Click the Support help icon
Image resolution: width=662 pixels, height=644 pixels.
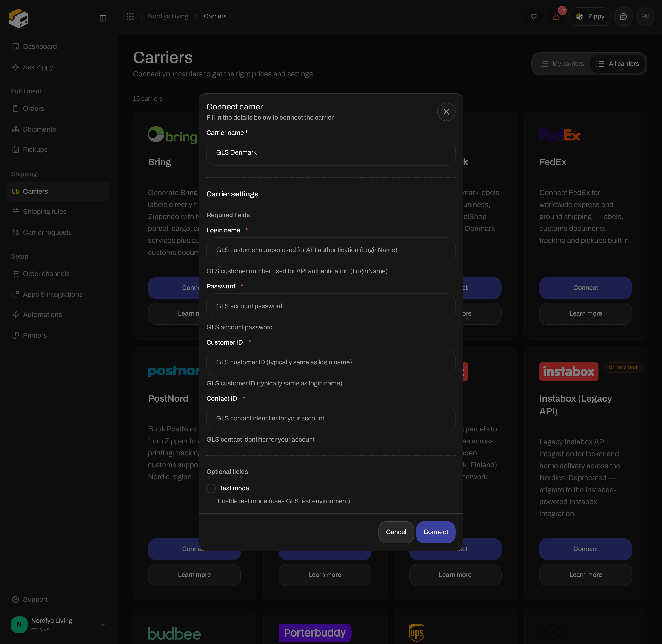[x=16, y=599]
